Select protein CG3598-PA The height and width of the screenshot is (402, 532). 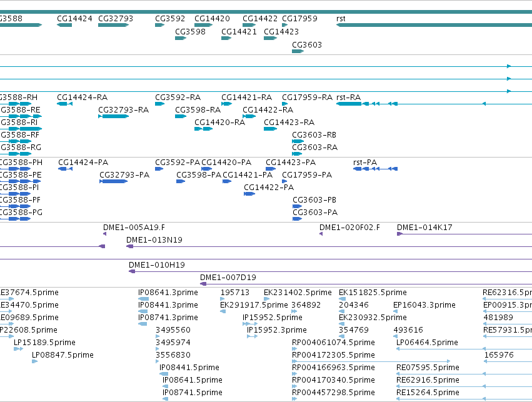(199, 175)
